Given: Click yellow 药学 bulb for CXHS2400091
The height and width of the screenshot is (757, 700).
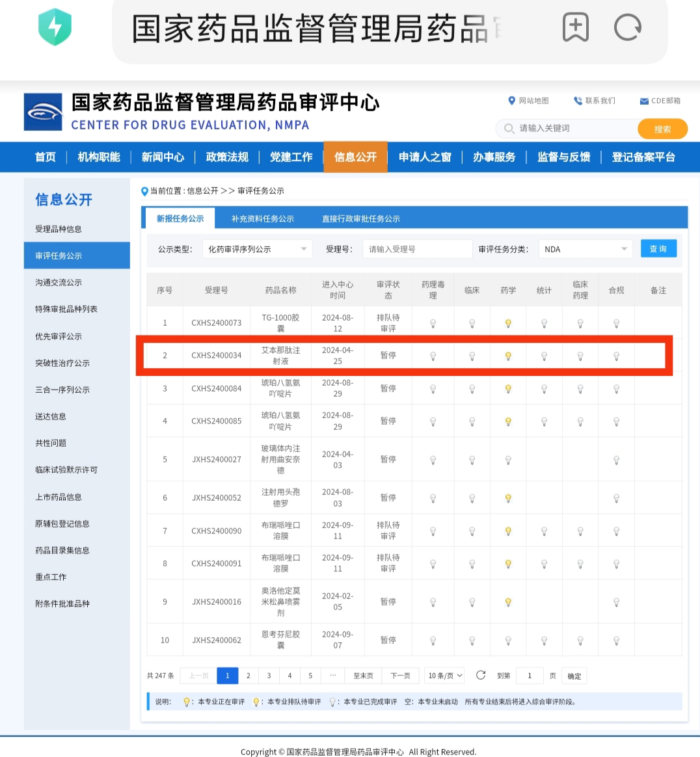Looking at the screenshot, I should point(508,563).
